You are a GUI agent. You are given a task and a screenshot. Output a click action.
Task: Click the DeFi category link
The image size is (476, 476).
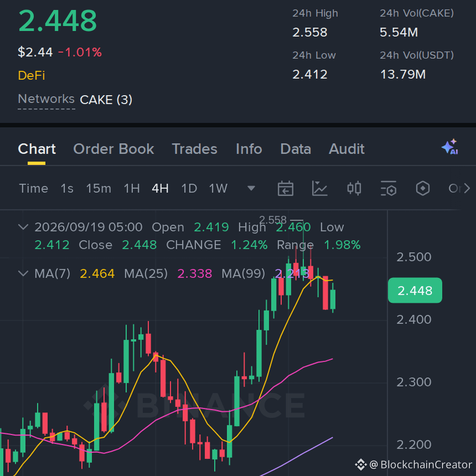[x=31, y=75]
